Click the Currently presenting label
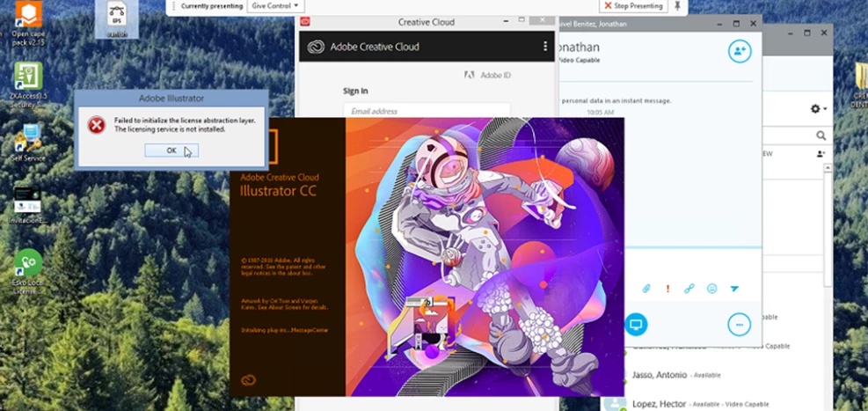Image resolution: width=868 pixels, height=411 pixels. coord(212,6)
